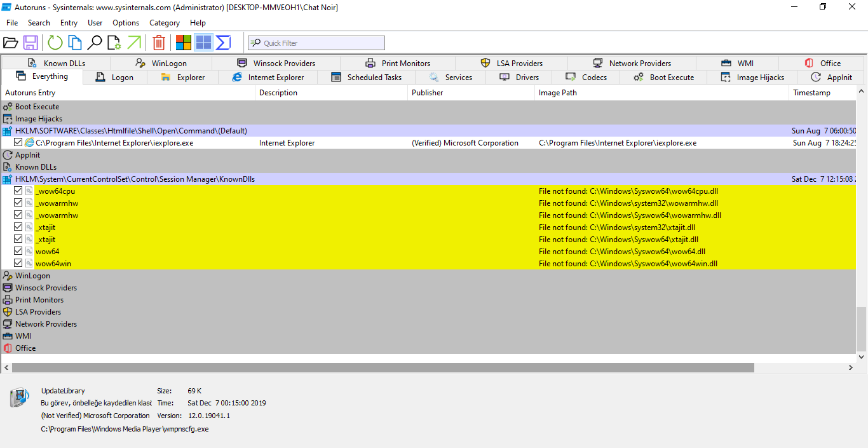Viewport: 868px width, 448px height.
Task: Switch to the AppInit tab
Action: [x=831, y=77]
